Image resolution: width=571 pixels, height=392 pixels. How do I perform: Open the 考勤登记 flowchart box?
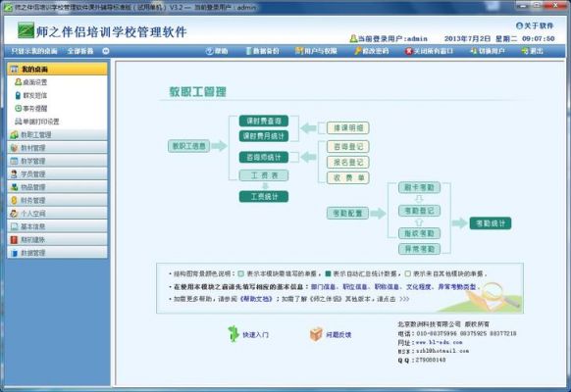tap(419, 211)
